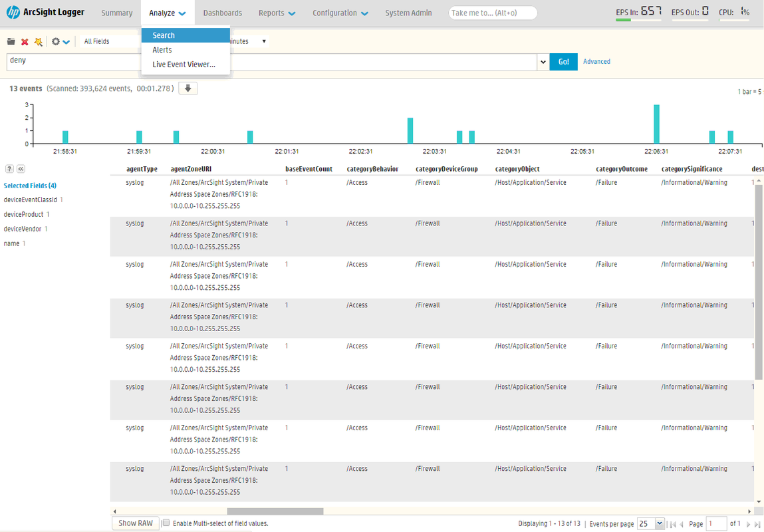
Task: Sort by categoryDeviceGroup column header
Action: 447,169
